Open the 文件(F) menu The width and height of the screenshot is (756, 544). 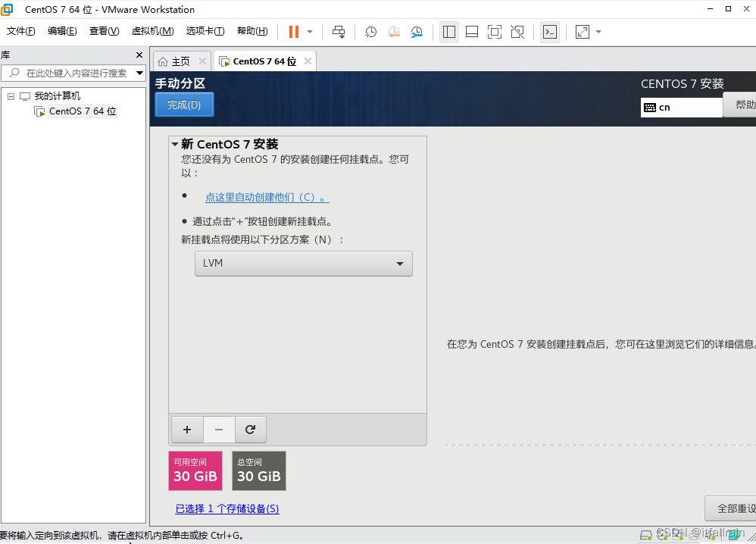click(x=20, y=31)
